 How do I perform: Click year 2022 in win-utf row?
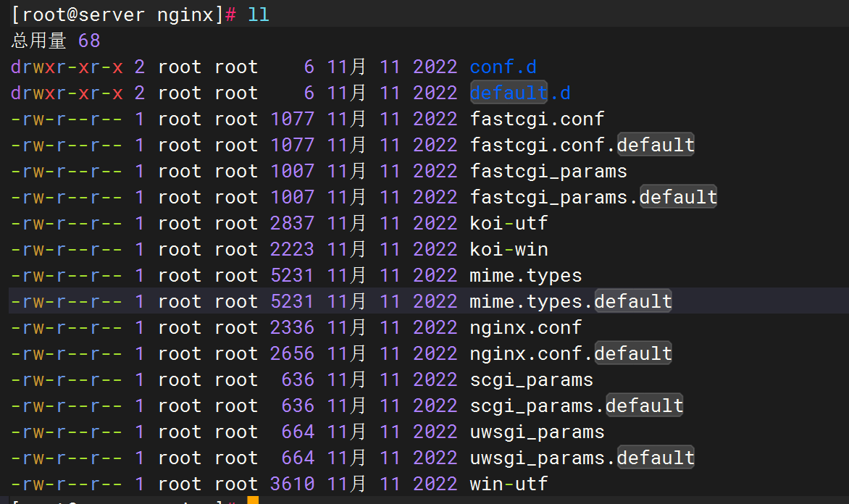click(x=435, y=484)
